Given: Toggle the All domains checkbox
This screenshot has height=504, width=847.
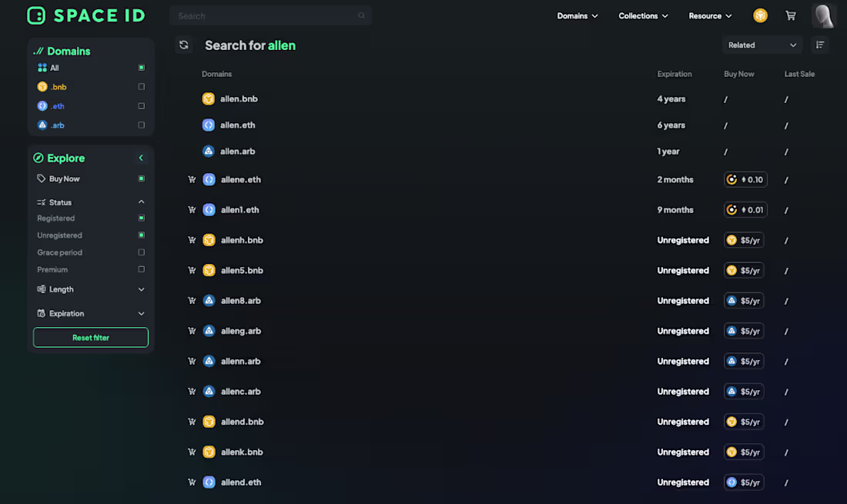Looking at the screenshot, I should tap(142, 68).
